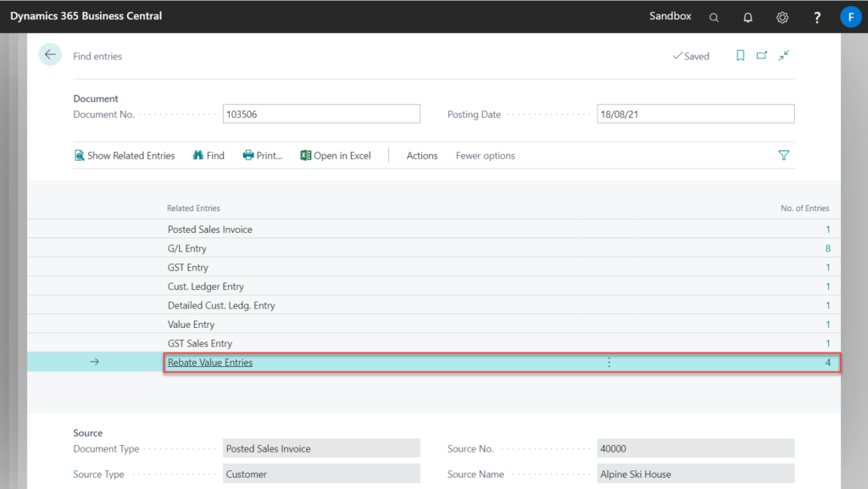Select Open in Excel
868x489 pixels.
click(x=336, y=156)
